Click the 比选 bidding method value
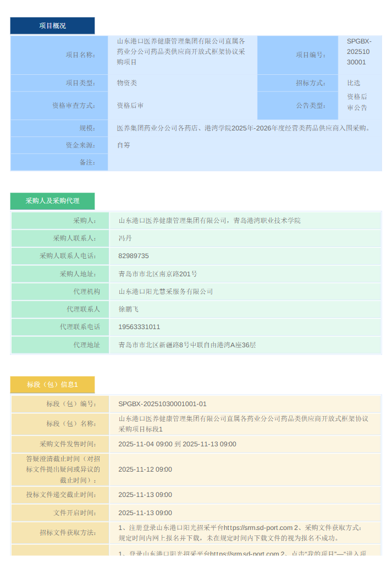This screenshot has width=392, height=563. click(354, 83)
